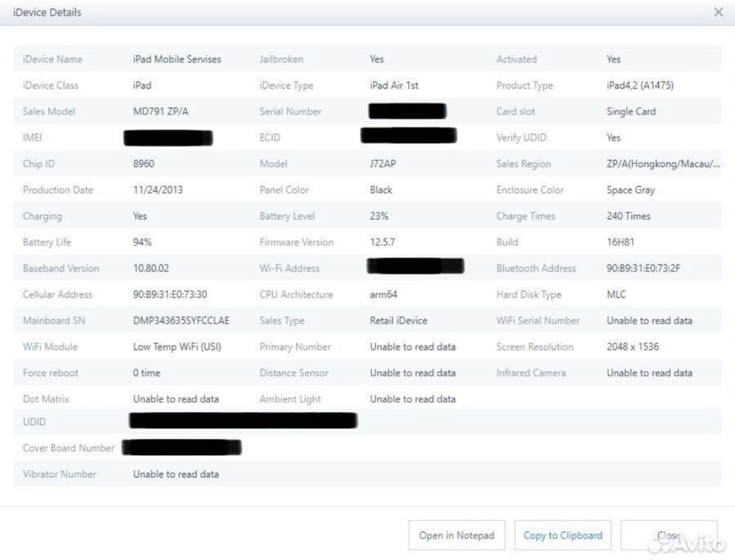Click the mainboard SN 'DMP343635SYFCCLAE'
This screenshot has width=735, height=560.
click(x=181, y=321)
